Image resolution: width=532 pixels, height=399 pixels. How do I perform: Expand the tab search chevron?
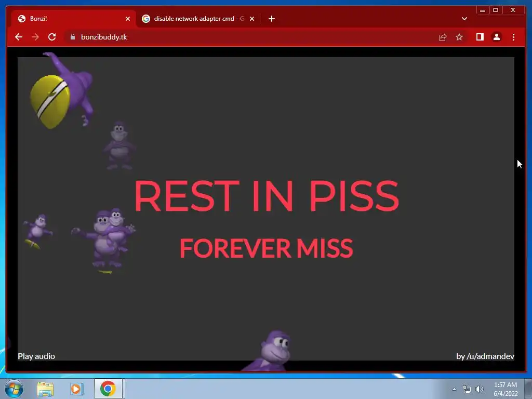[464, 19]
